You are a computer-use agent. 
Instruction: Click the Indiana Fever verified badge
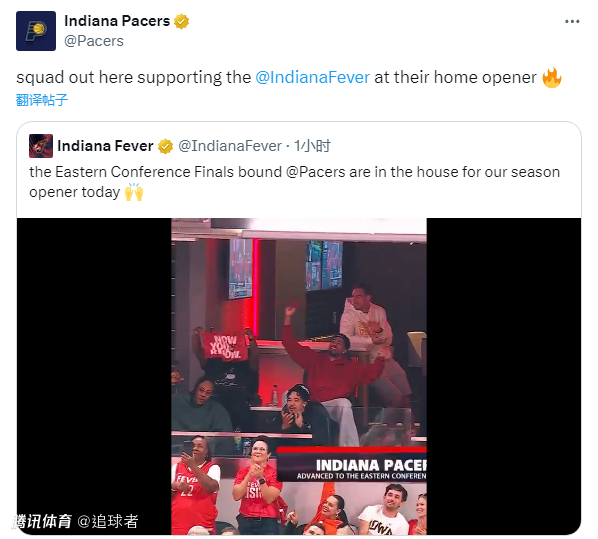(166, 146)
